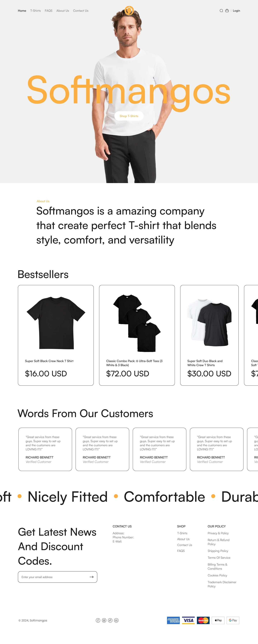Open FAQS in the top navigation
Image resolution: width=258 pixels, height=644 pixels.
[49, 11]
